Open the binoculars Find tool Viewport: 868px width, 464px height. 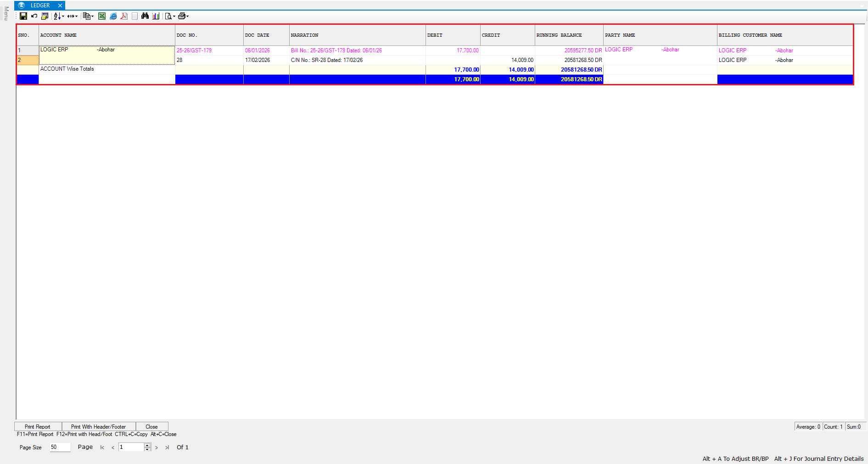tap(145, 16)
